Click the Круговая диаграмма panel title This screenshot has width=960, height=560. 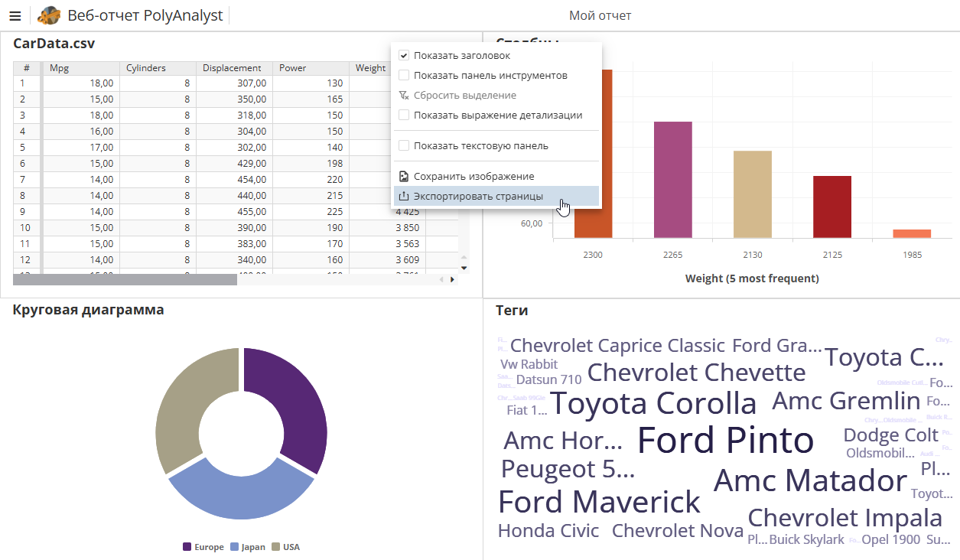[89, 310]
